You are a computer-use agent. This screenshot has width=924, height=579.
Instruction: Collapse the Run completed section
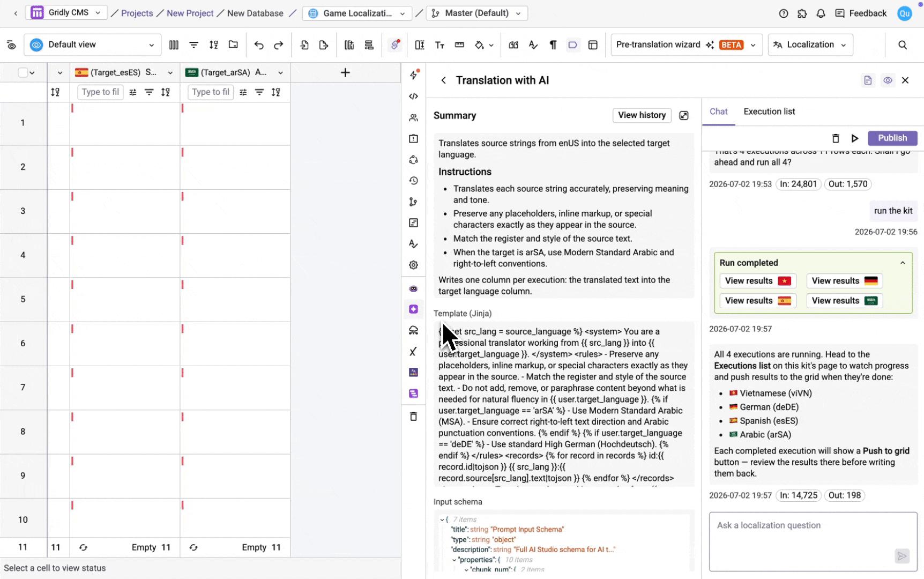903,263
